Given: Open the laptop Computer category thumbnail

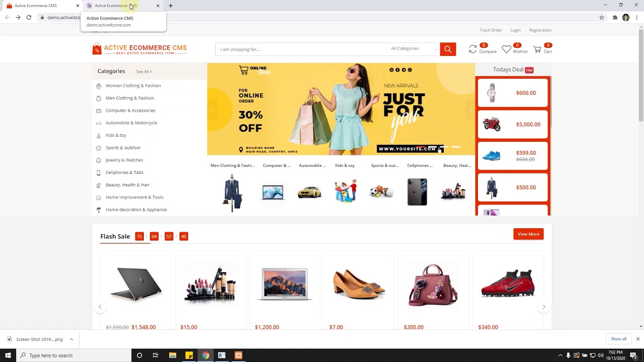Looking at the screenshot, I should pos(273,192).
